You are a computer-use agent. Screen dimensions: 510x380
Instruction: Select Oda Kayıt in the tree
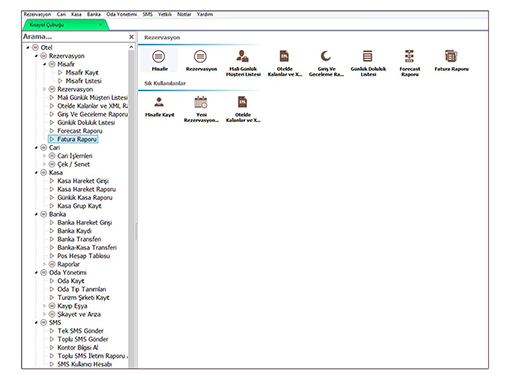pos(71,281)
